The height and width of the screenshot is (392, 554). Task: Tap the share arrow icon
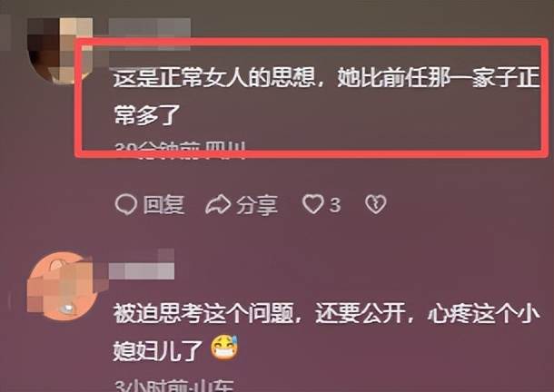[x=218, y=204]
